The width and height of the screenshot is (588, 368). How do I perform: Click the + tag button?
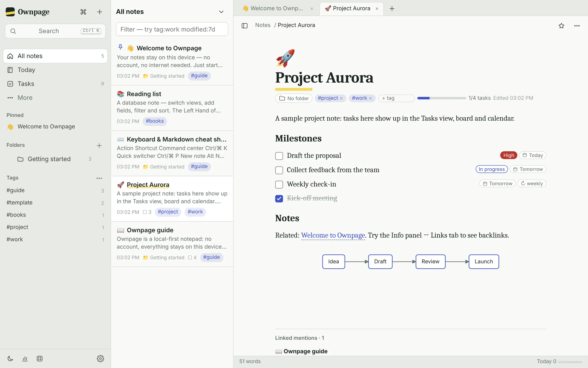(396, 98)
